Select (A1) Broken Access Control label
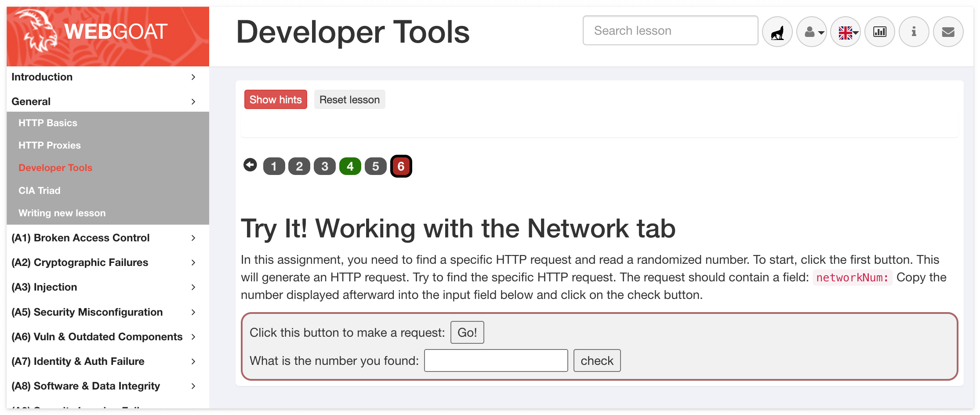980x415 pixels. (x=80, y=238)
